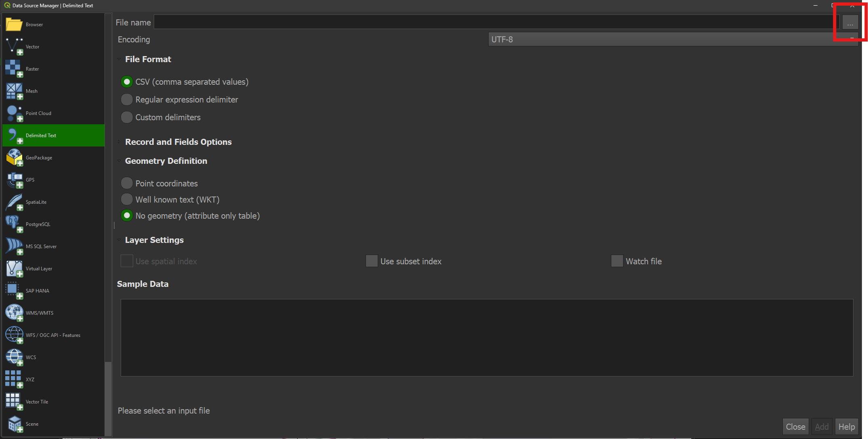Collapse the Geometry Definition section

(x=119, y=161)
